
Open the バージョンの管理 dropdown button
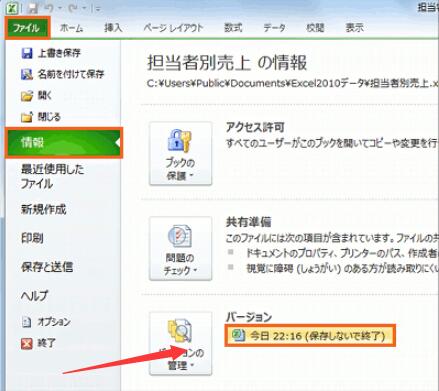coord(180,343)
